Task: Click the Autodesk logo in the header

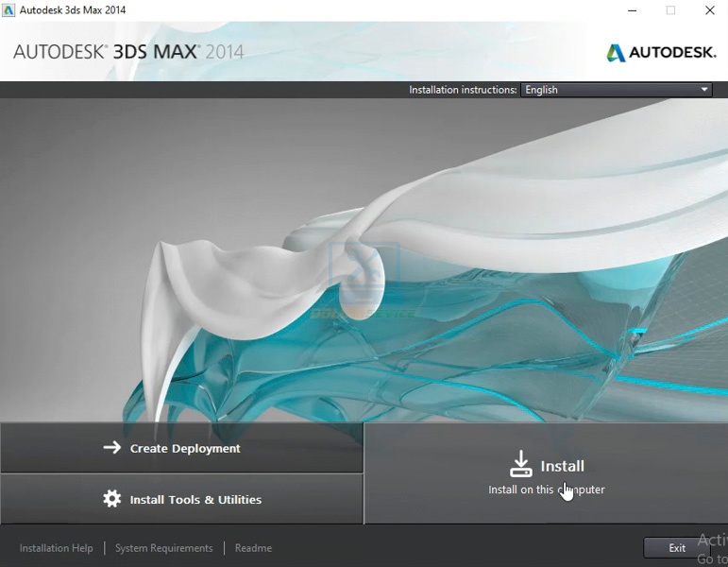Action: (x=661, y=53)
